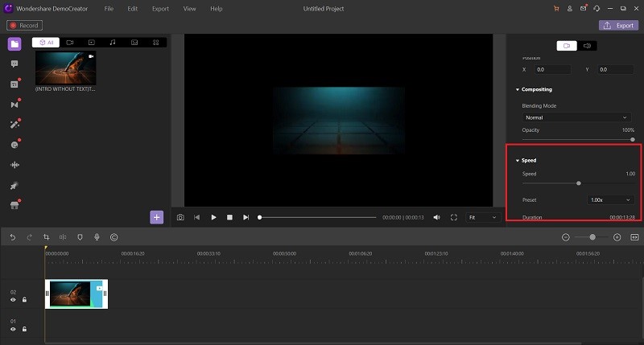This screenshot has width=644, height=345.
Task: Take a snapshot with the camera icon
Action: pyautogui.click(x=180, y=217)
